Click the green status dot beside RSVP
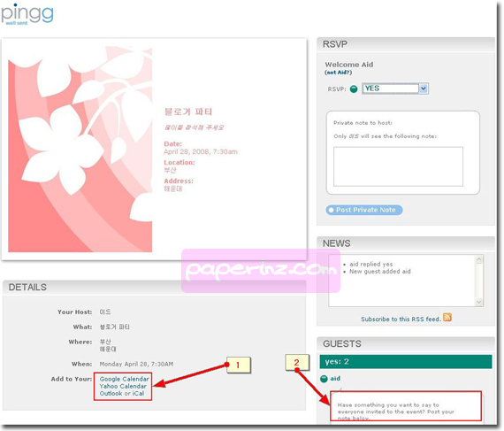504x431 pixels. [354, 89]
